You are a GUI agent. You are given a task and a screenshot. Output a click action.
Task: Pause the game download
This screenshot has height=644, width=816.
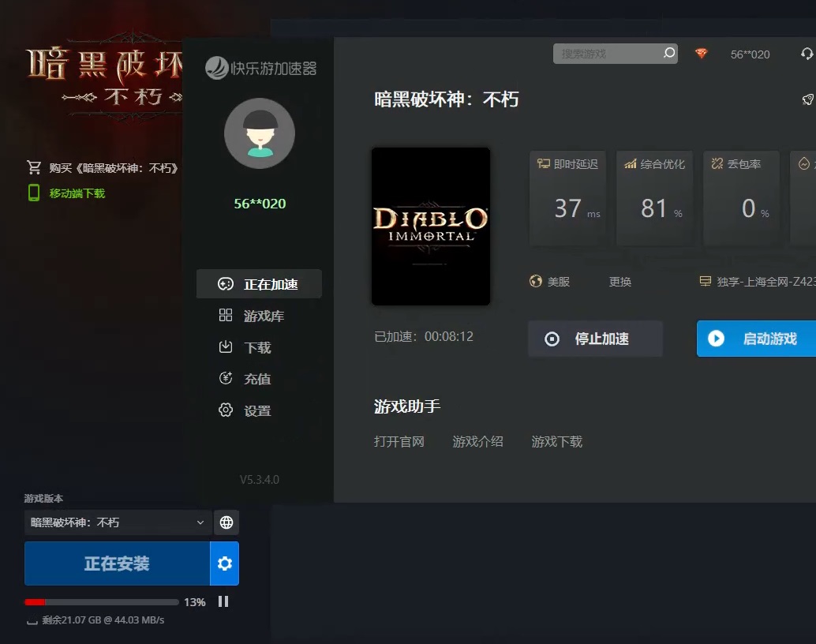(x=223, y=601)
